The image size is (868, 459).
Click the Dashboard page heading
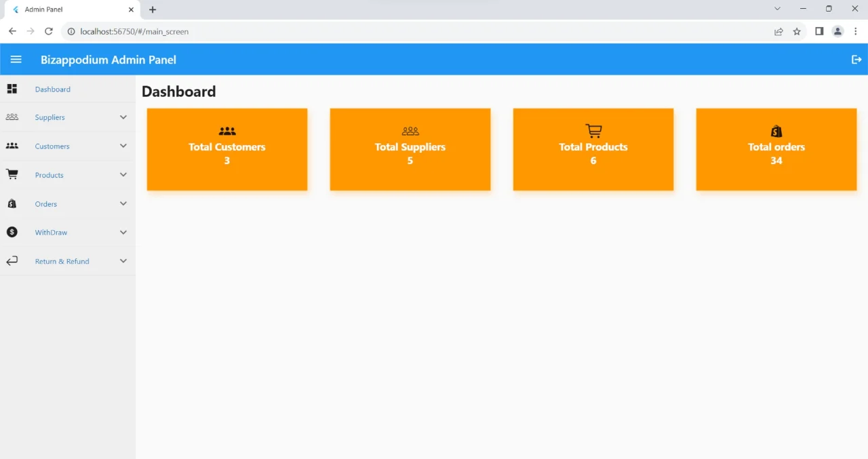[179, 92]
